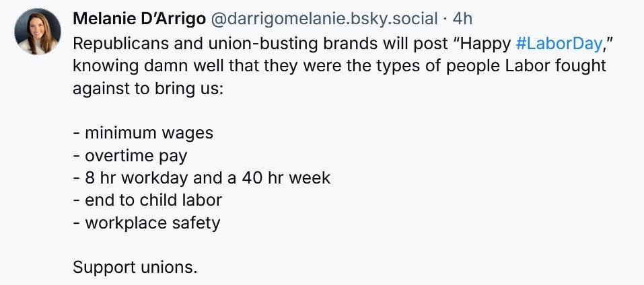644x285 pixels.
Task: Click the "against to bring us:" line
Action: point(147,88)
